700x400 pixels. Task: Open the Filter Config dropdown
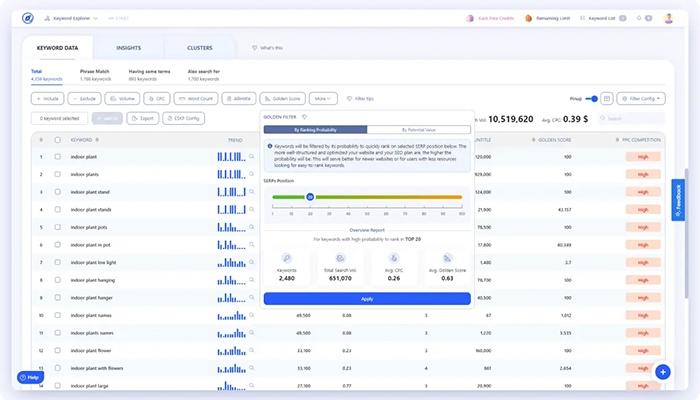tap(641, 99)
